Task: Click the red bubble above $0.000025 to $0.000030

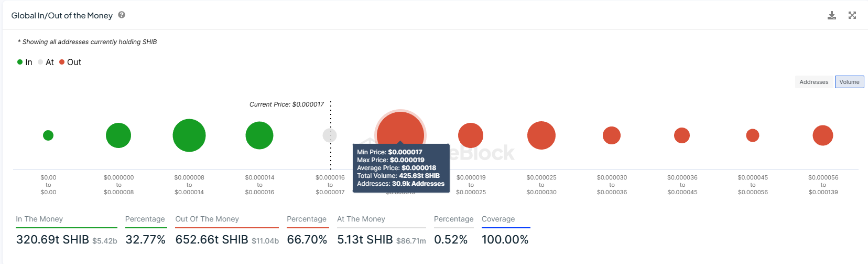Action: [541, 135]
